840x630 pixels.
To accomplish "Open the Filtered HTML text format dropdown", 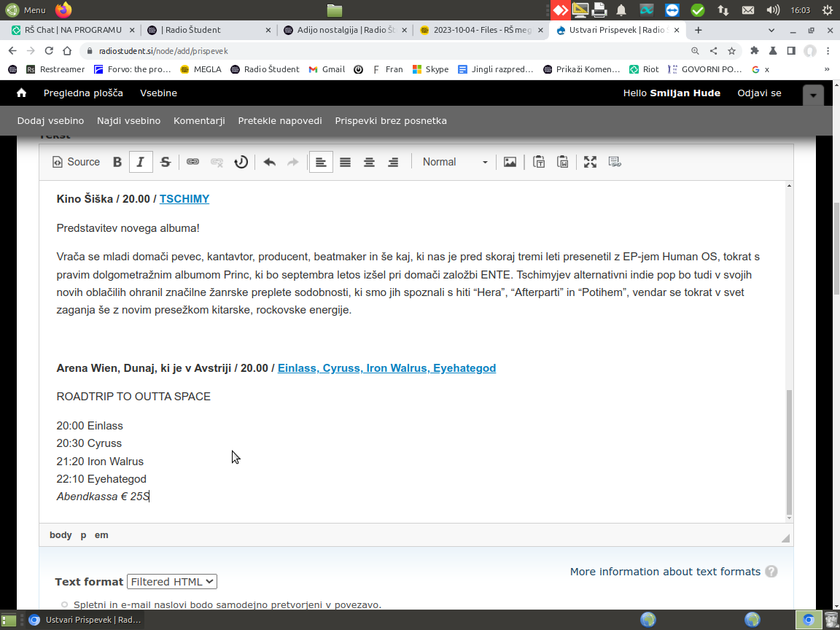I will 171,582.
